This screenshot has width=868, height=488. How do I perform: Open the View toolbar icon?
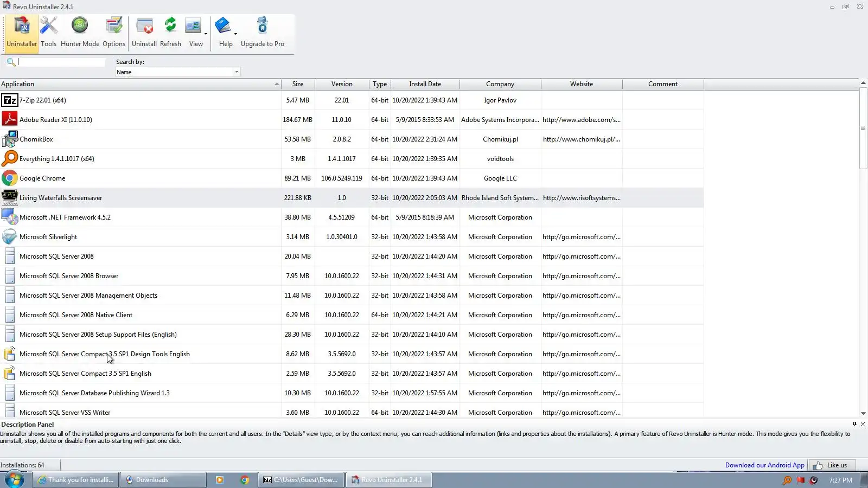(194, 33)
